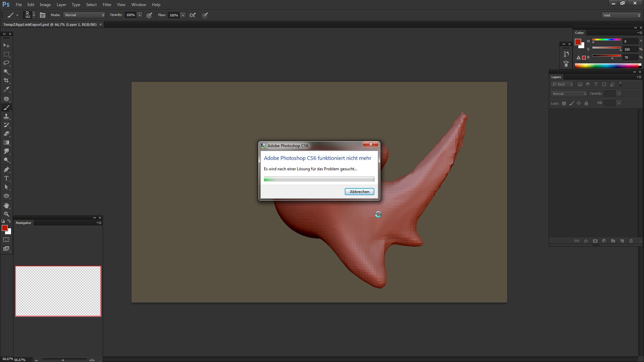644x362 pixels.
Task: Select the Type tool
Action: pos(6,178)
